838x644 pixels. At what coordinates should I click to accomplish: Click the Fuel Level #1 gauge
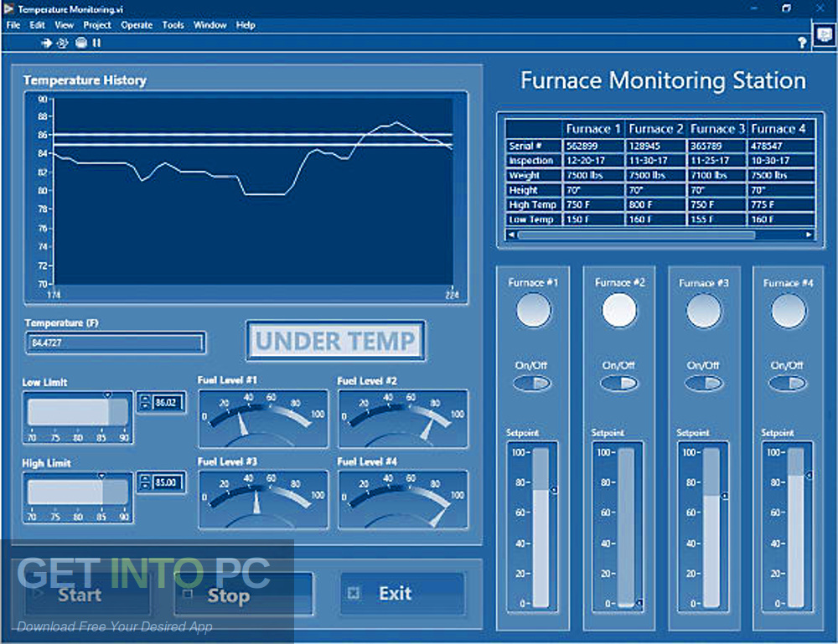pos(263,418)
